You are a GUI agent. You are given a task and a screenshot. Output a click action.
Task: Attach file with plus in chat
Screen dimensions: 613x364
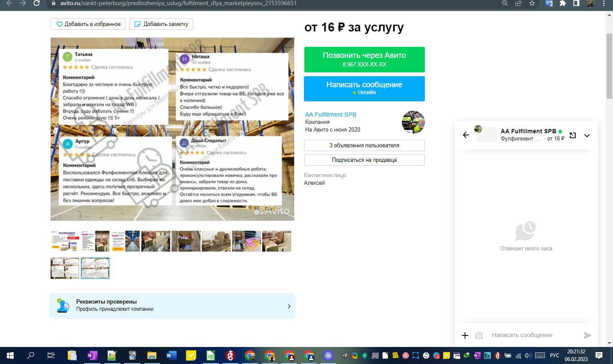click(465, 335)
